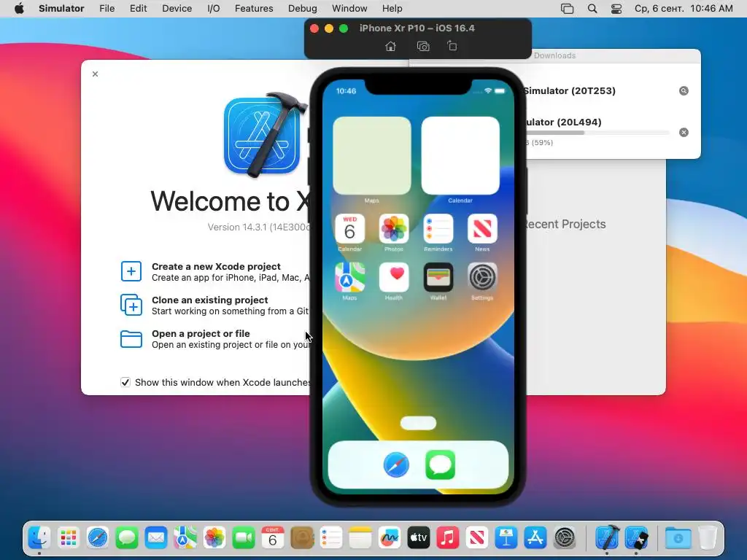Open Launchpad from the Dock
This screenshot has height=560, width=747.
69,538
